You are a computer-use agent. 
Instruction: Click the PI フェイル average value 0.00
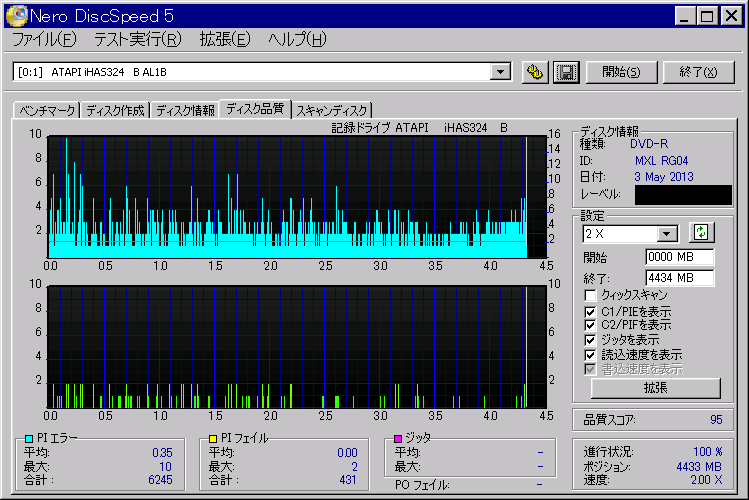pyautogui.click(x=347, y=452)
